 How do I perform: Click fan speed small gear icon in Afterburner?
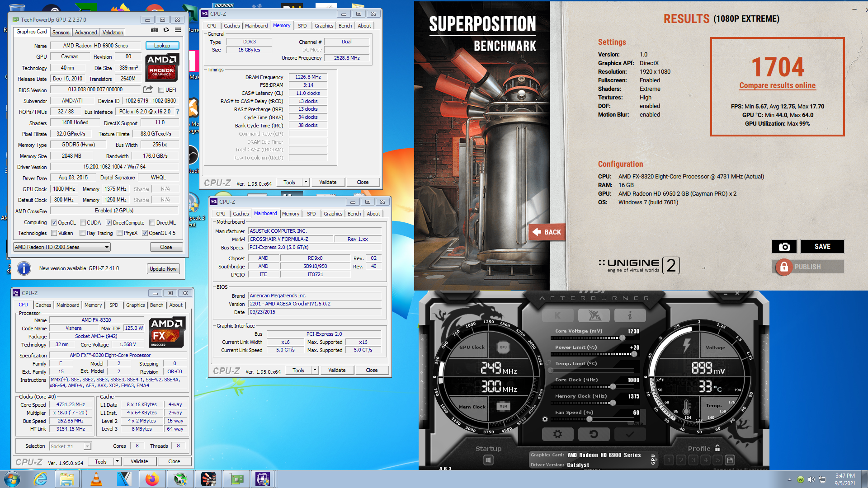point(545,419)
